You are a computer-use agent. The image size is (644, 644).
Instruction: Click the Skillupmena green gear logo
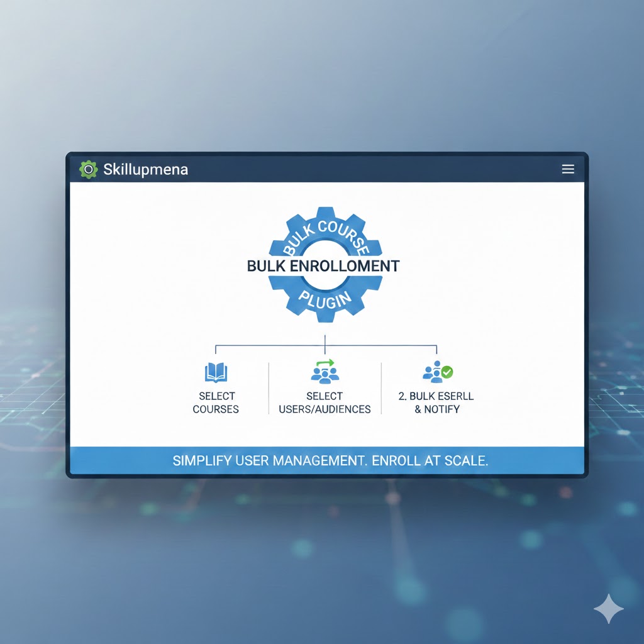89,169
